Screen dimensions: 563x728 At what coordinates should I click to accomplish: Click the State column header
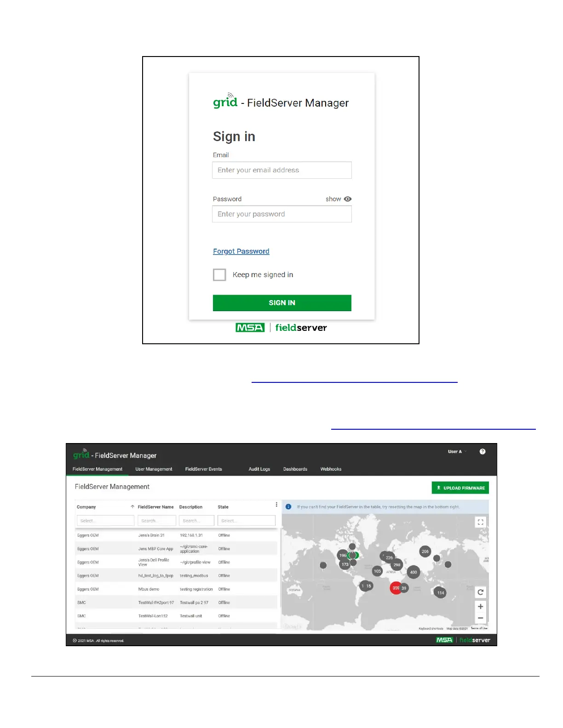pos(223,507)
